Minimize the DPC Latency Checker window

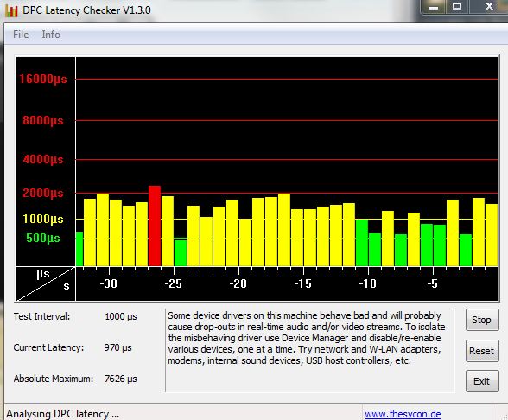(x=434, y=7)
